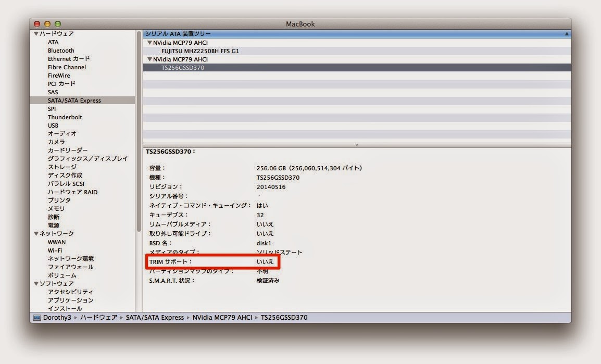
Task: Select SAS in hardware list
Action: tap(53, 92)
